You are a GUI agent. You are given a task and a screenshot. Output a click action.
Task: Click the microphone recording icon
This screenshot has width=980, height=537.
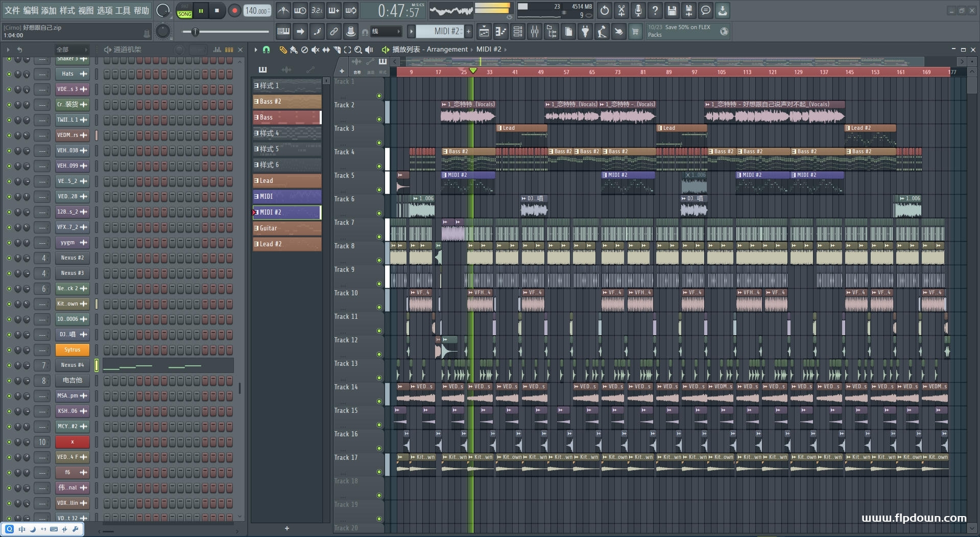638,10
